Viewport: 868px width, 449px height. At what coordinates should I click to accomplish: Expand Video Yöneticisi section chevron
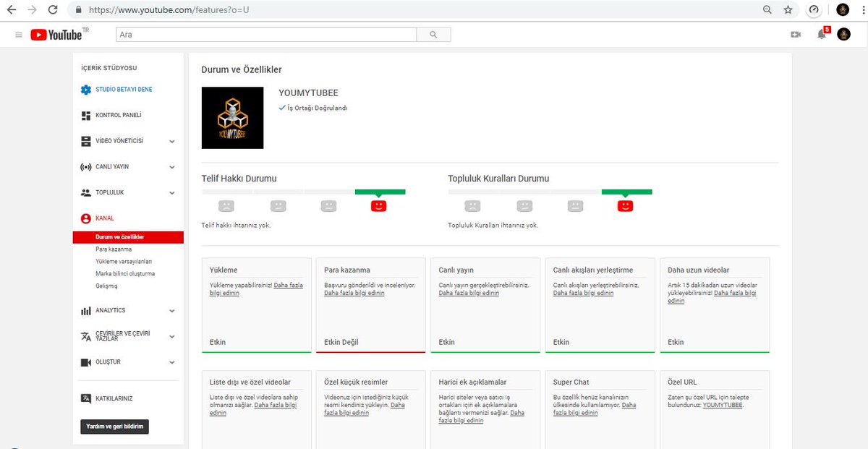pos(172,141)
